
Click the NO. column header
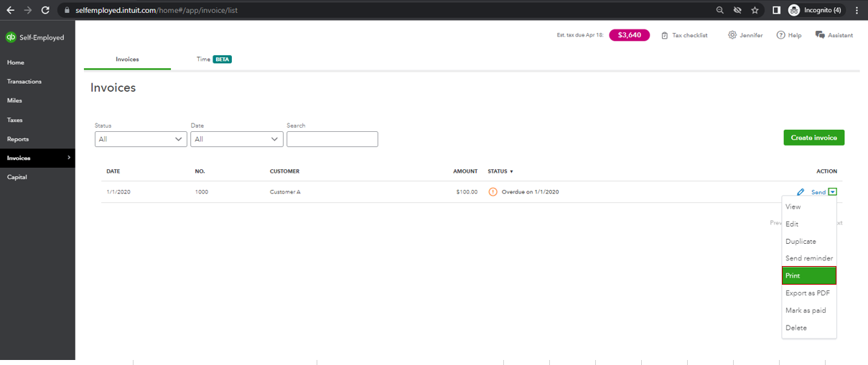tap(200, 171)
